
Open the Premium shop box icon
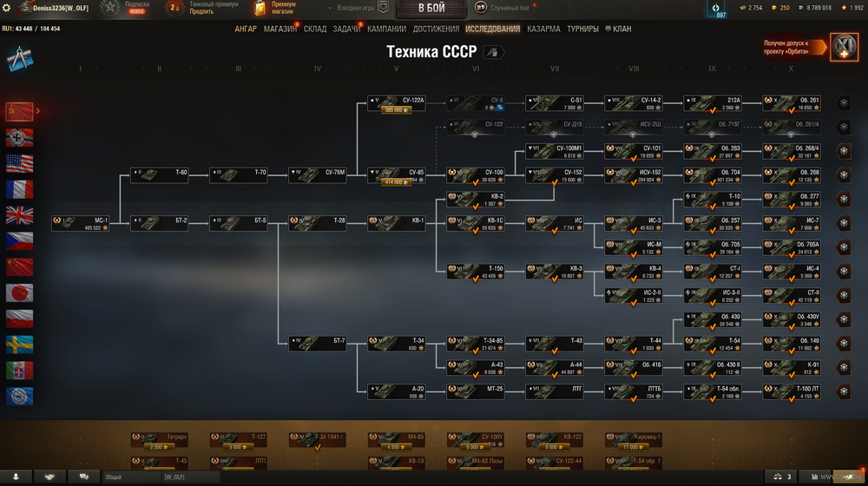coord(260,8)
